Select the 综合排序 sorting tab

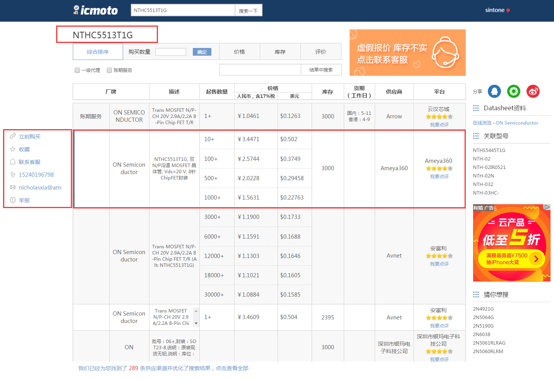click(x=98, y=52)
